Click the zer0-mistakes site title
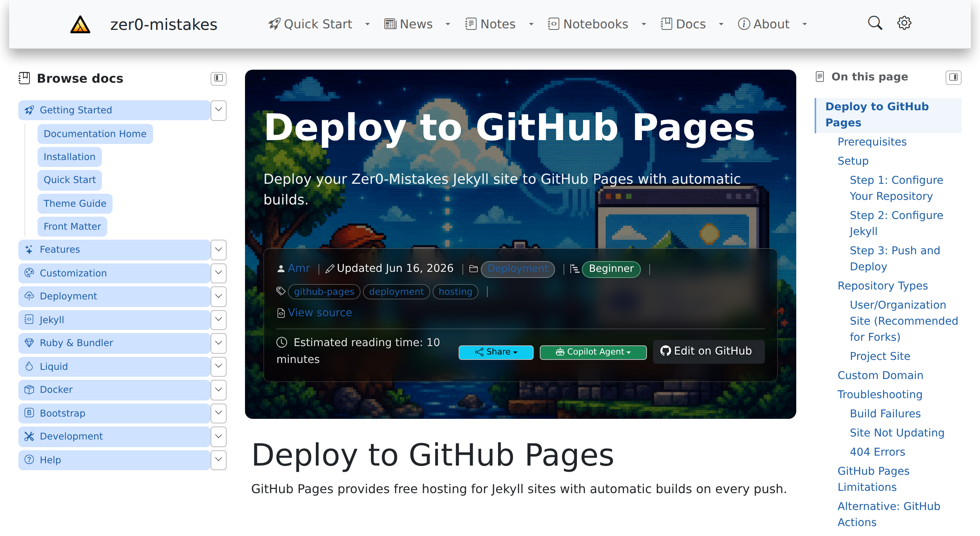This screenshot has width=980, height=536. [164, 25]
